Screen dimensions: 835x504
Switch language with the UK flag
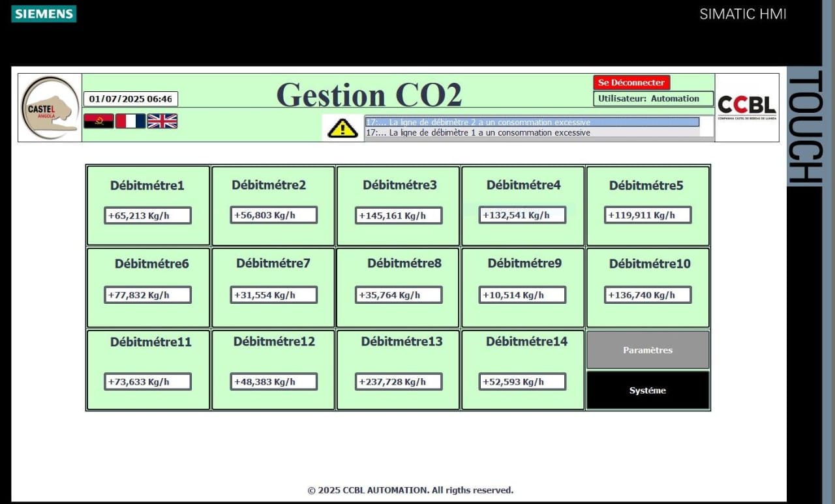(162, 121)
